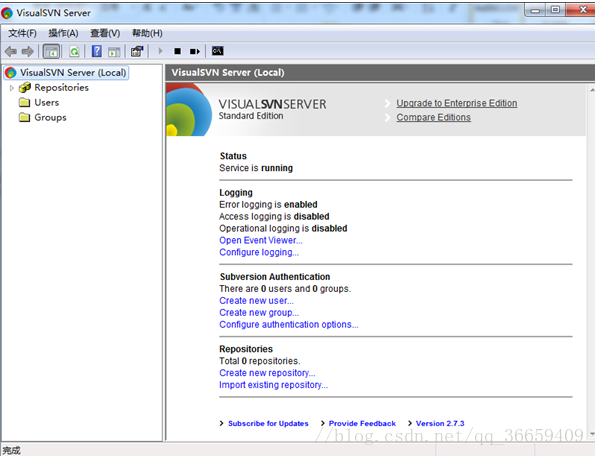The width and height of the screenshot is (595, 456).
Task: Click the 'Logging' section heading
Action: click(x=236, y=193)
